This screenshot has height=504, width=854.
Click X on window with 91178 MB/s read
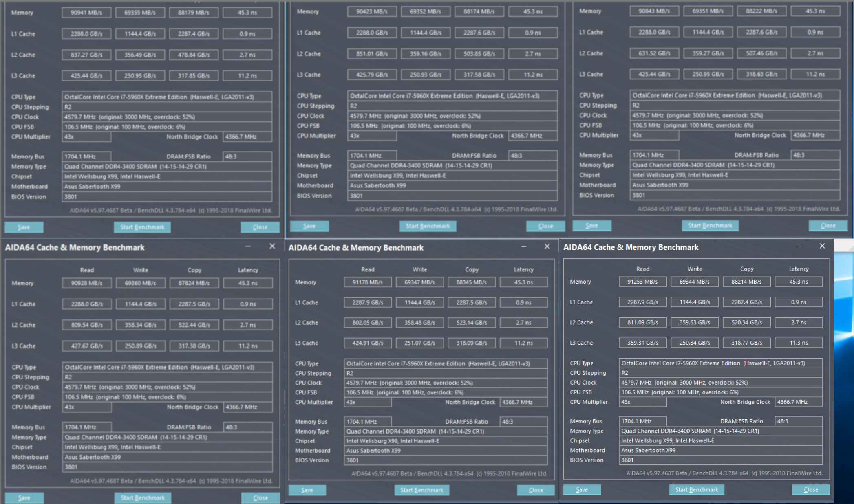tap(547, 246)
